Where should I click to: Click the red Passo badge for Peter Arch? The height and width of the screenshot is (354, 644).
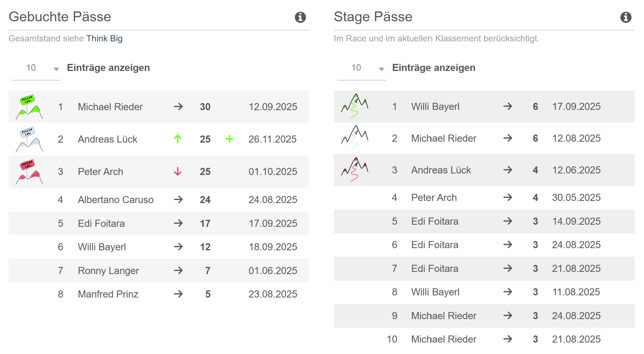click(29, 172)
